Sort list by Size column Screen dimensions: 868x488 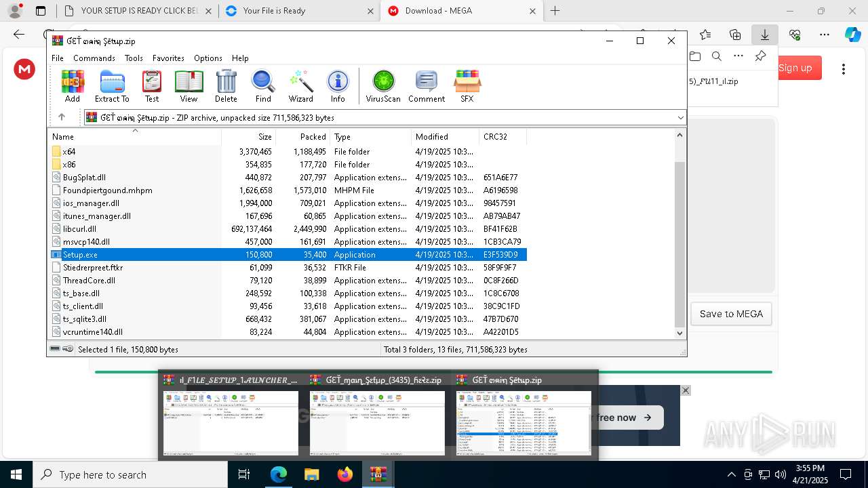249,137
